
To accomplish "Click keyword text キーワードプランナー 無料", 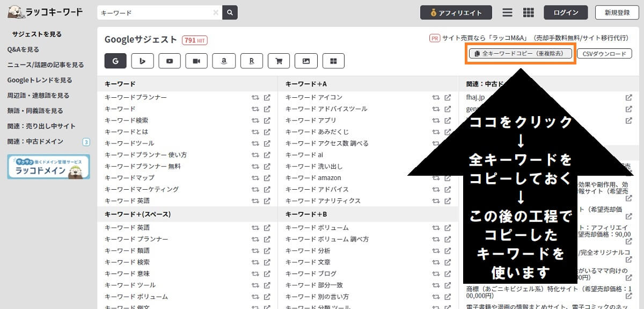I will tap(142, 166).
